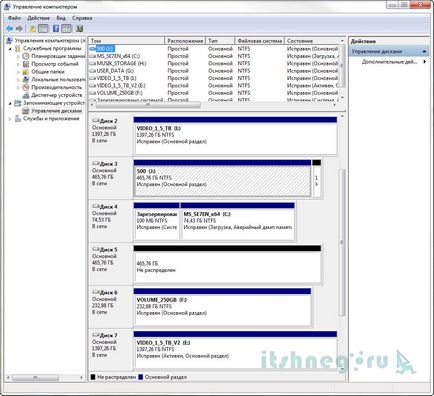Sort by the Расположение column header
The image size is (434, 396).
point(185,41)
